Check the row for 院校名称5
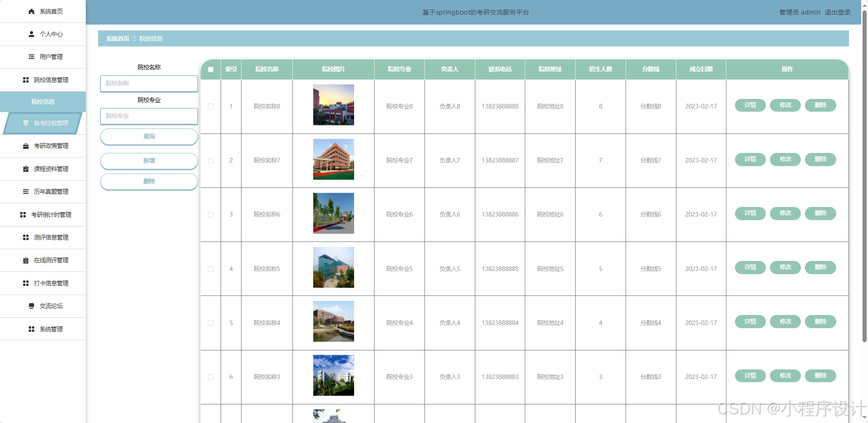The height and width of the screenshot is (423, 868). pos(211,269)
